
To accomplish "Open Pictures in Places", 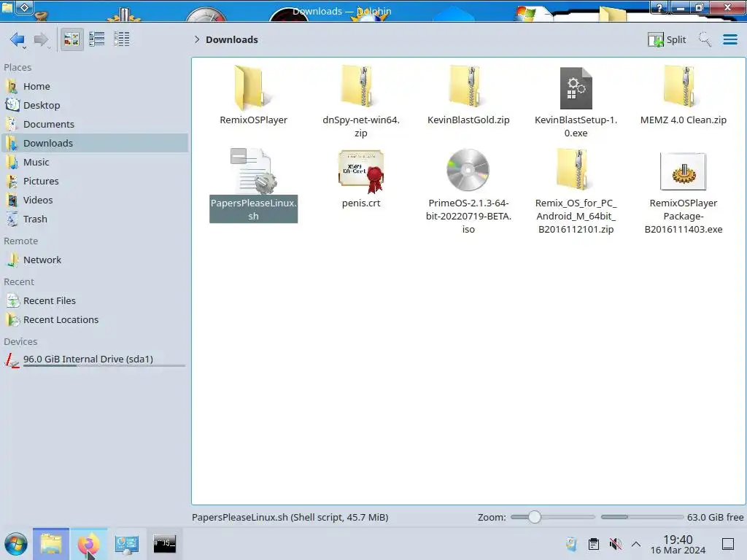I will point(95,182).
